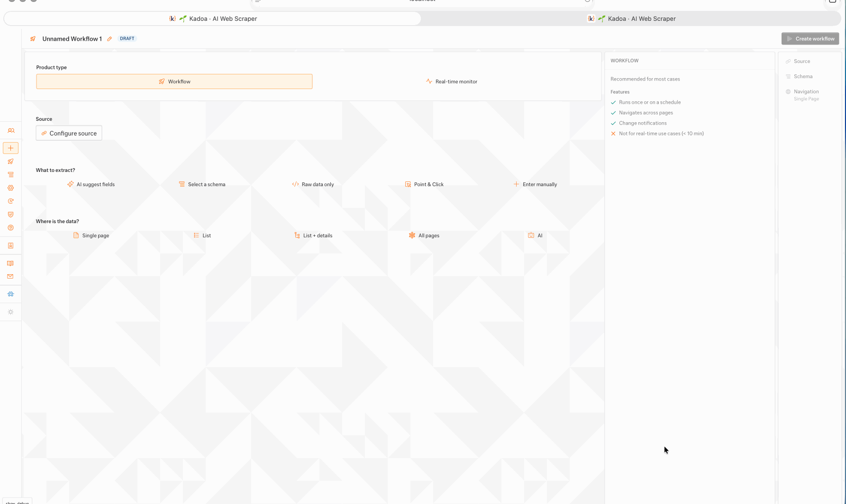Open the rocket workflows icon in sidebar
The height and width of the screenshot is (504, 846).
(10, 162)
